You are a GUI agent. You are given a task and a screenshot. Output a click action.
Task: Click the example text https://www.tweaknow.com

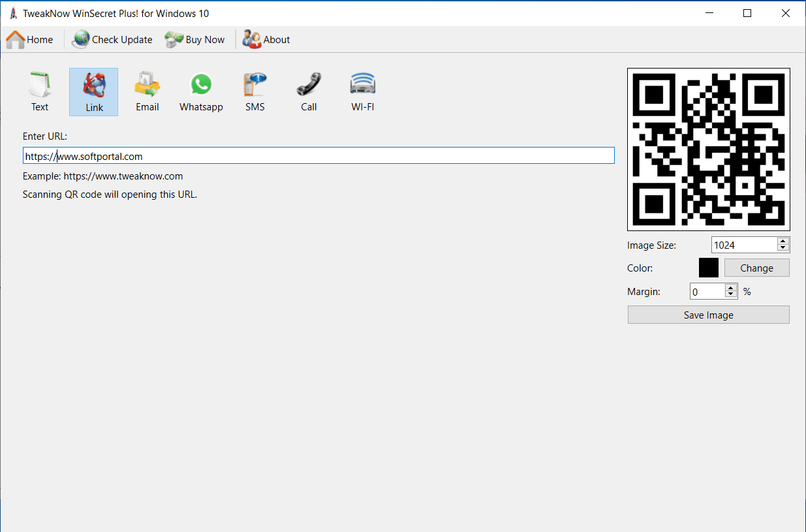[123, 176]
